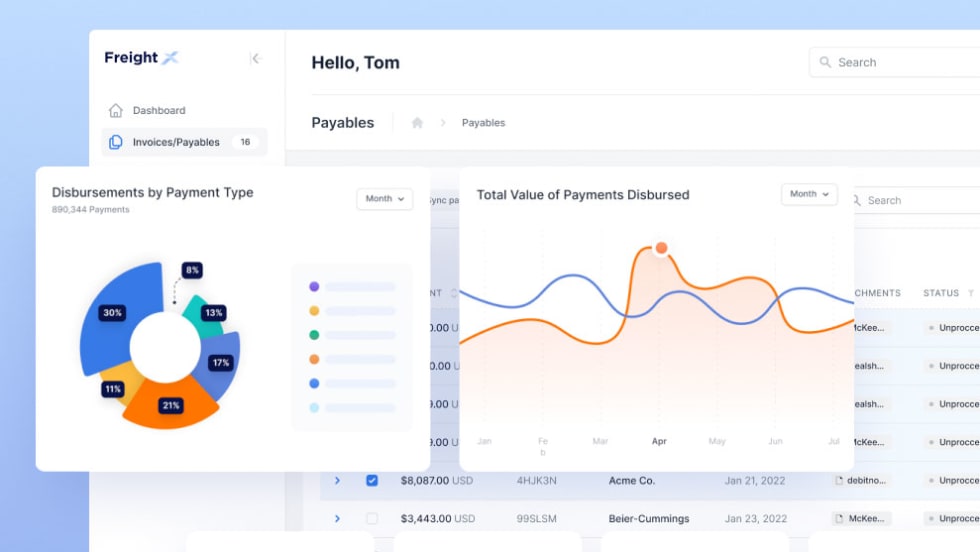The width and height of the screenshot is (980, 552).
Task: Check the Beier-Cummings row checkbox
Action: click(372, 519)
